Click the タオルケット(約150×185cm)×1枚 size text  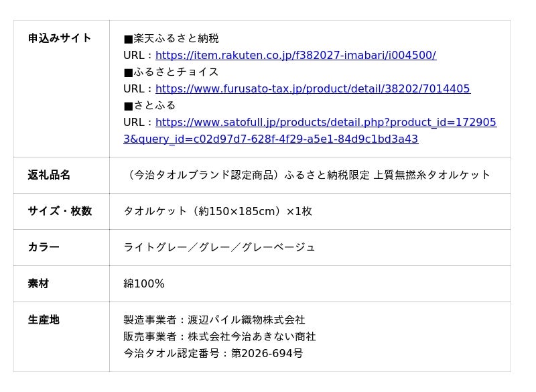pos(218,211)
